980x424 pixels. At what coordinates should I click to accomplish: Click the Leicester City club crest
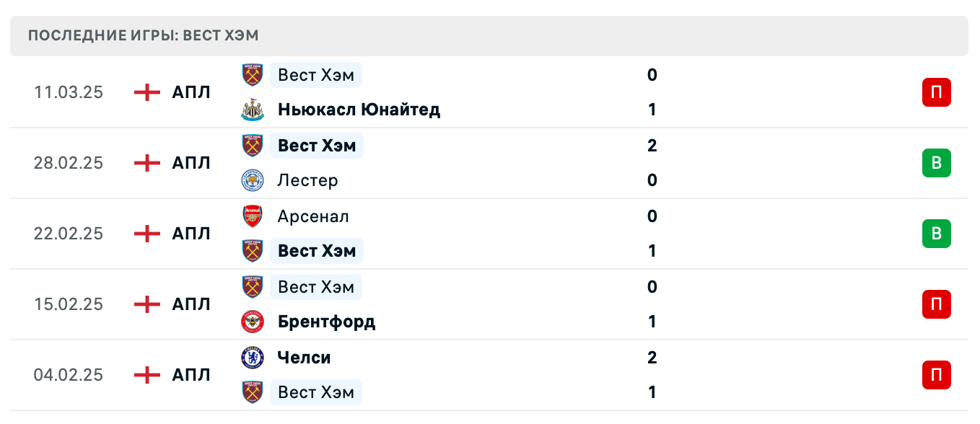coord(252,180)
